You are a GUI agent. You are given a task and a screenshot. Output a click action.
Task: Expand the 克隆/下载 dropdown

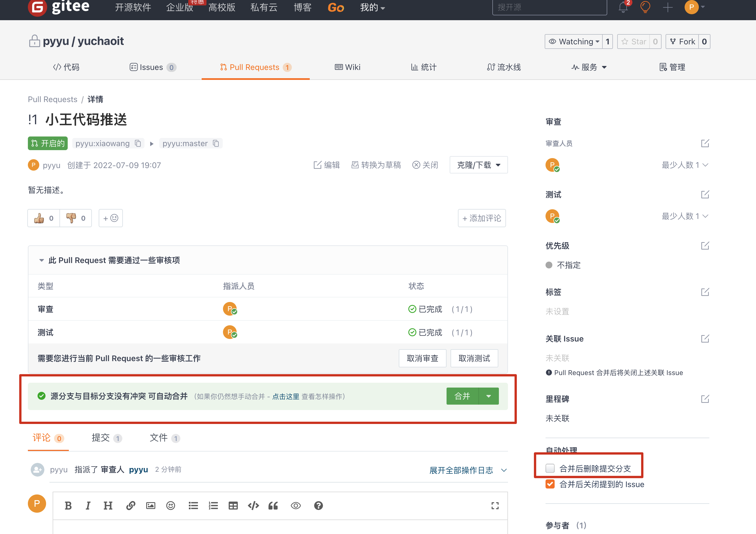pyautogui.click(x=478, y=165)
